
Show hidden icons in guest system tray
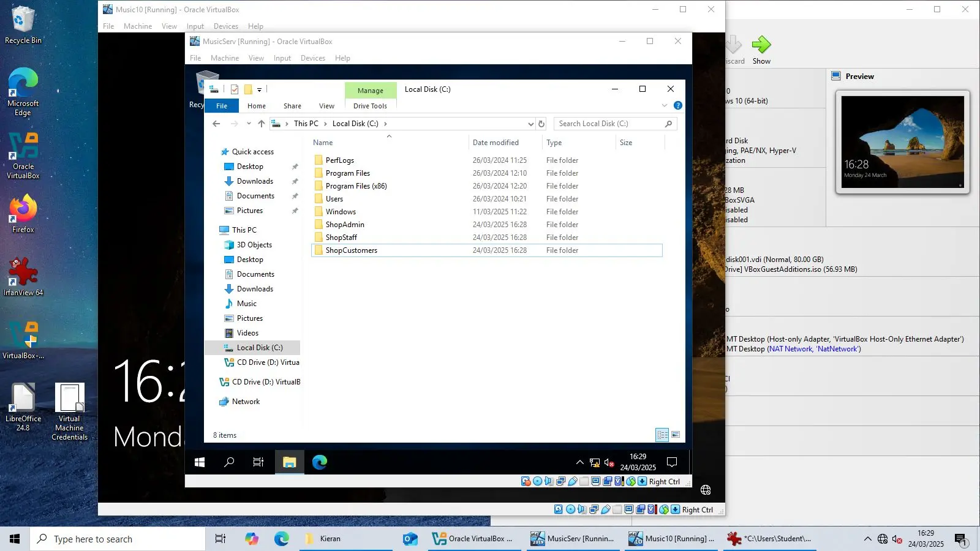[579, 462]
